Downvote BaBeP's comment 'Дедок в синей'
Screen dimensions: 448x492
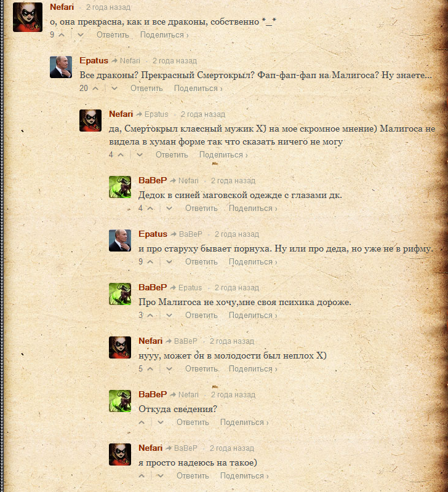click(x=169, y=208)
